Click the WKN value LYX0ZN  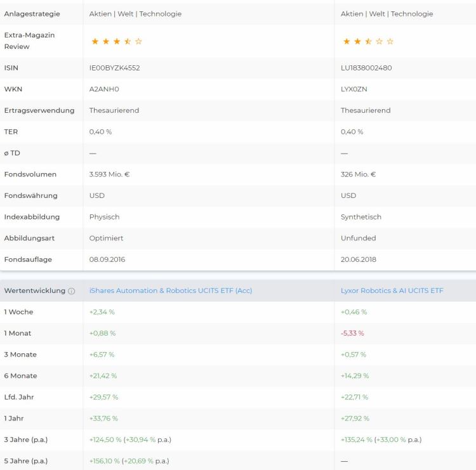pos(354,89)
